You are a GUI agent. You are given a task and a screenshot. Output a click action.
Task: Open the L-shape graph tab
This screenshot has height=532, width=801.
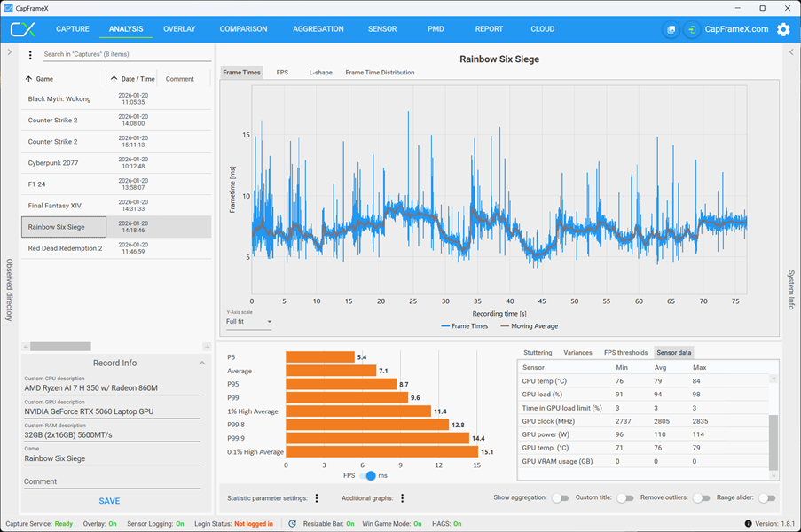pos(320,73)
